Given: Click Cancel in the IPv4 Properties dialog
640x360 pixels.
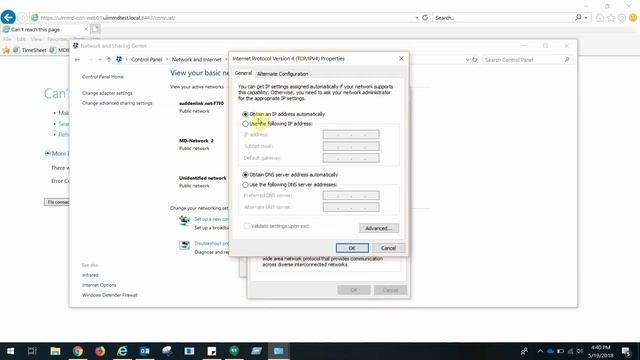Looking at the screenshot, I should coord(388,248).
